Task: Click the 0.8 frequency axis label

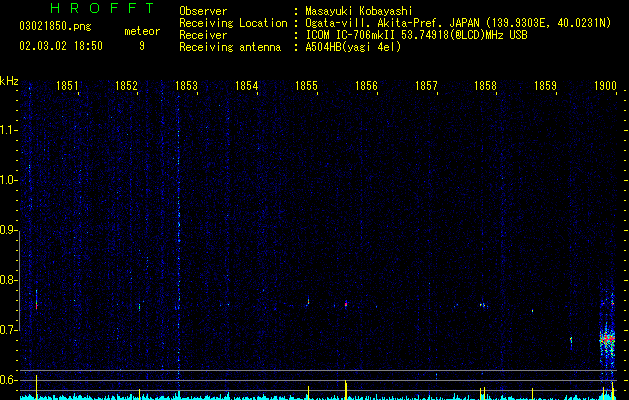Action: pyautogui.click(x=9, y=280)
